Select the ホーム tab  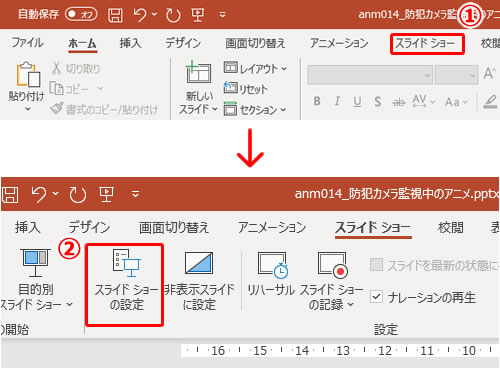[82, 43]
